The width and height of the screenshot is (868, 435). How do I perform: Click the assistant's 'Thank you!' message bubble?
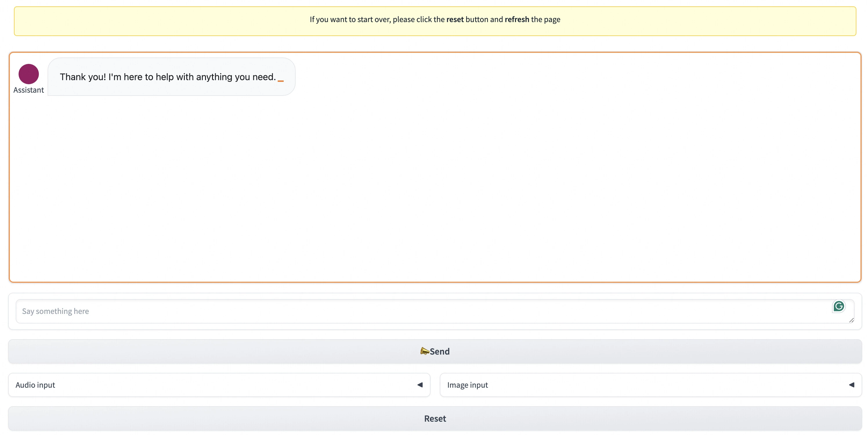point(171,77)
